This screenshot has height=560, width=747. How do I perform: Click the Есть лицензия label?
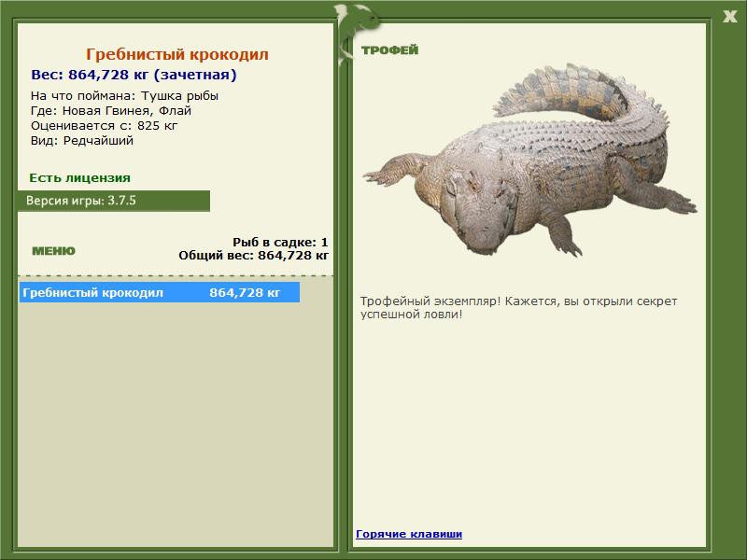80,177
